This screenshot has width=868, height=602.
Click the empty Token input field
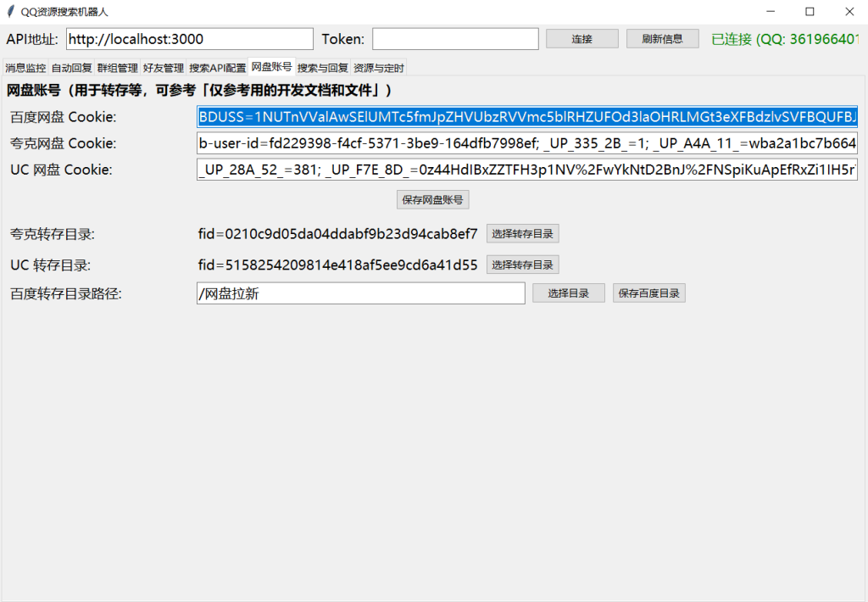pos(455,39)
